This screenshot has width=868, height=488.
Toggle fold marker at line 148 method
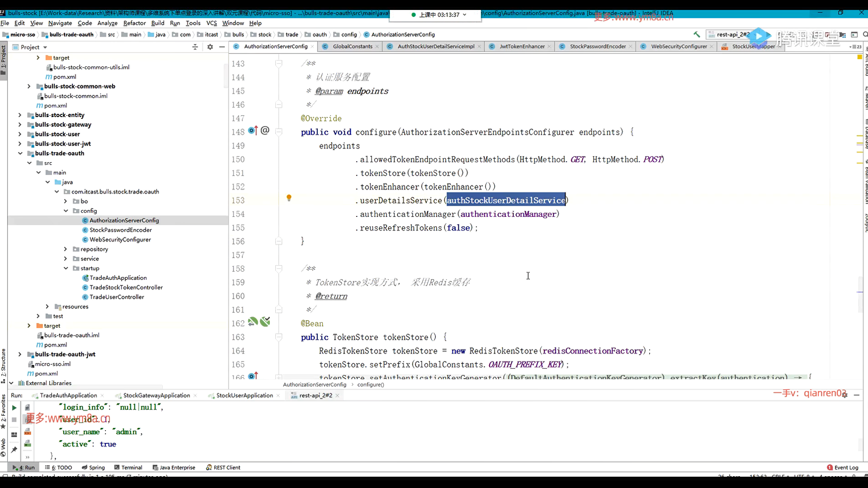coord(279,132)
